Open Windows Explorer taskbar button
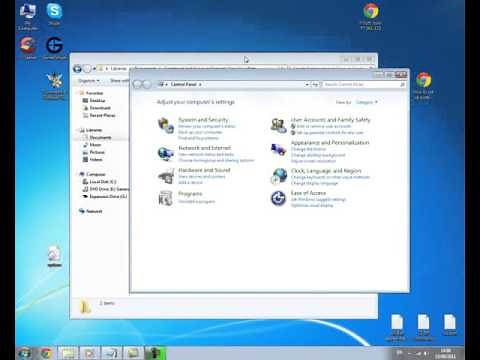Image resolution: width=480 pixels, height=360 pixels. pos(68,353)
